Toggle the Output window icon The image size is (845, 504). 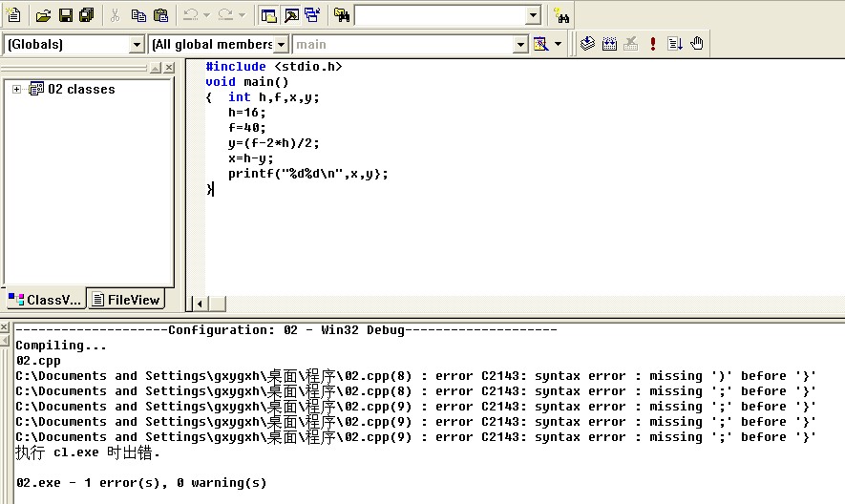291,15
